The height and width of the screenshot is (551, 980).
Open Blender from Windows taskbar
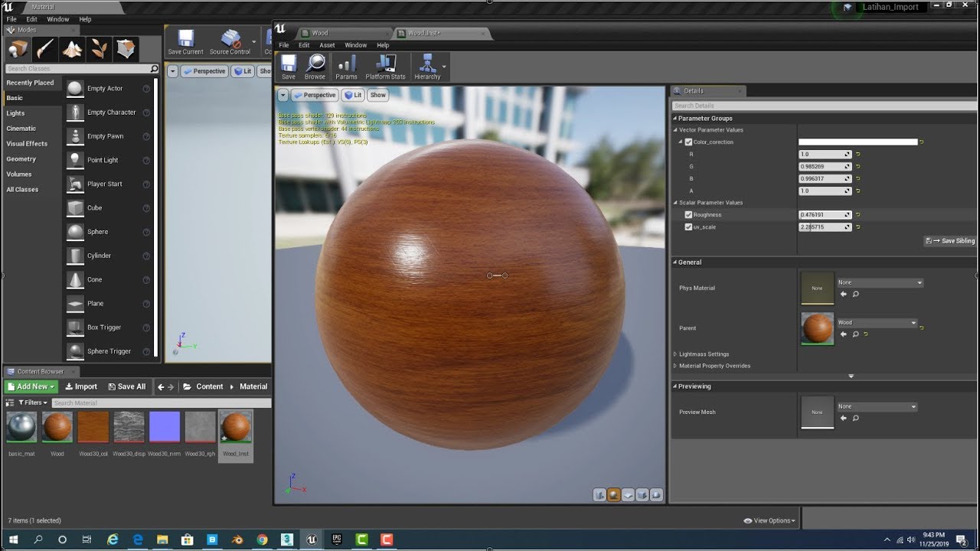click(237, 540)
